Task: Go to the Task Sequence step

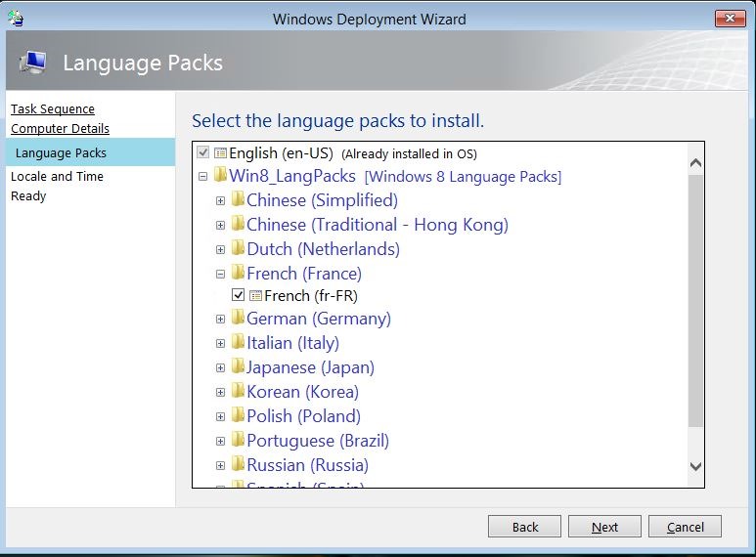Action: click(53, 109)
